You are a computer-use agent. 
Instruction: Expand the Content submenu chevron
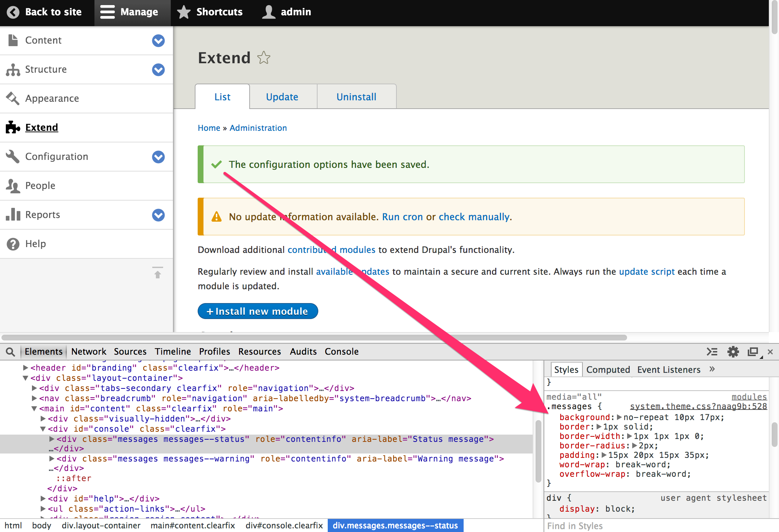[158, 41]
